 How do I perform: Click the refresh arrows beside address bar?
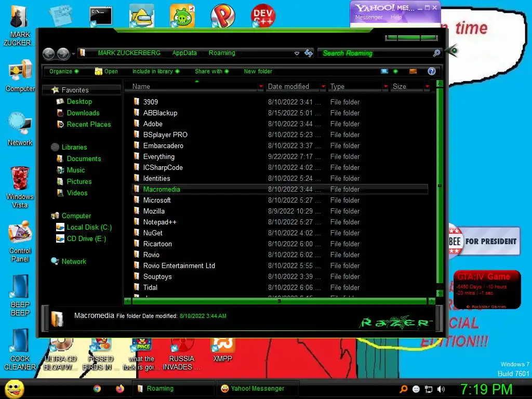(x=309, y=54)
